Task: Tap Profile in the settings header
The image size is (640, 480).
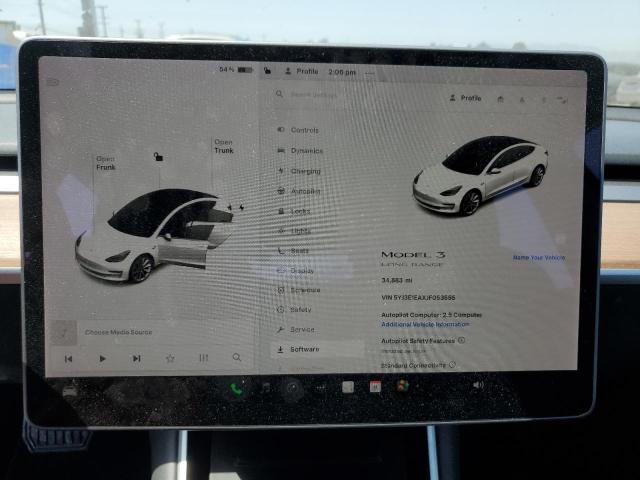Action: [465, 98]
